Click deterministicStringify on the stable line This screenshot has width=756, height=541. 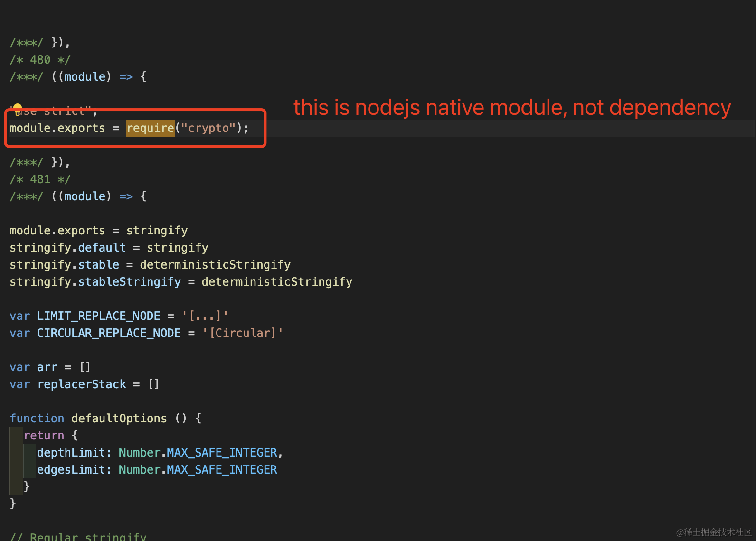pyautogui.click(x=215, y=265)
